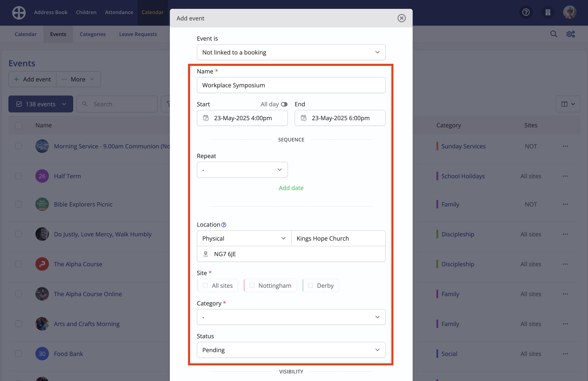Select the Food Bank row checkbox
This screenshot has width=588, height=381.
pyautogui.click(x=19, y=354)
